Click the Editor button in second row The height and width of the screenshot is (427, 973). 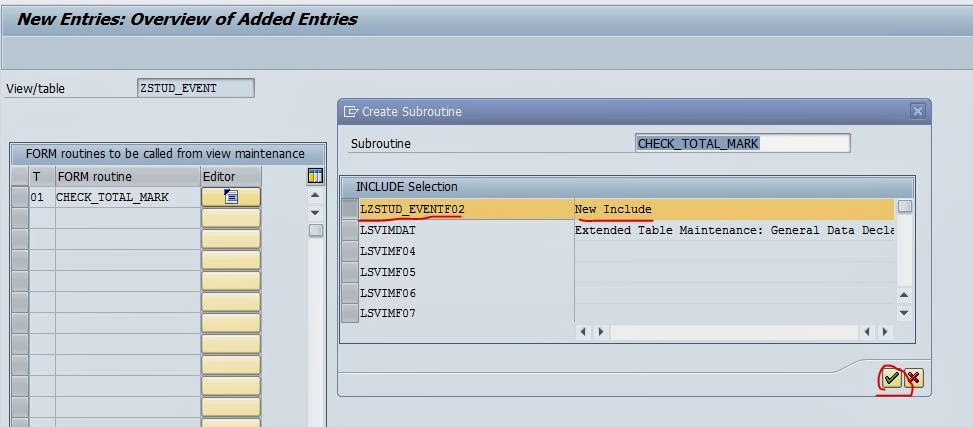click(231, 218)
